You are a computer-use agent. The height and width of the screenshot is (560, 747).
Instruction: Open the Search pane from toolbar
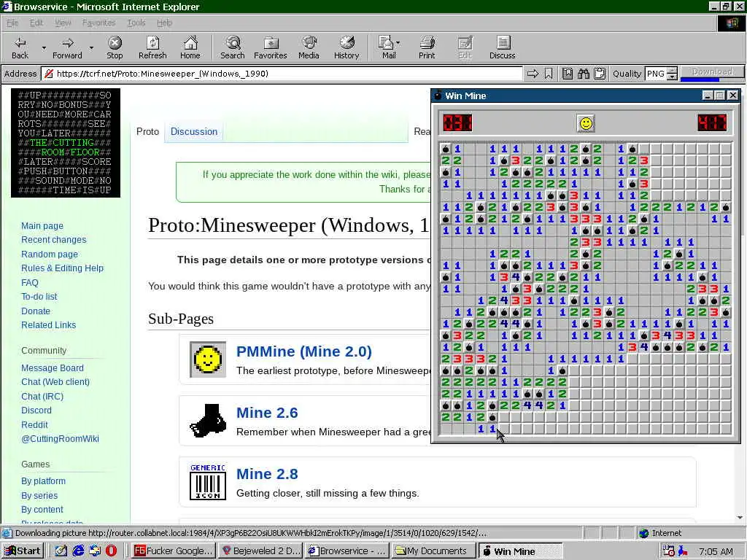point(233,47)
